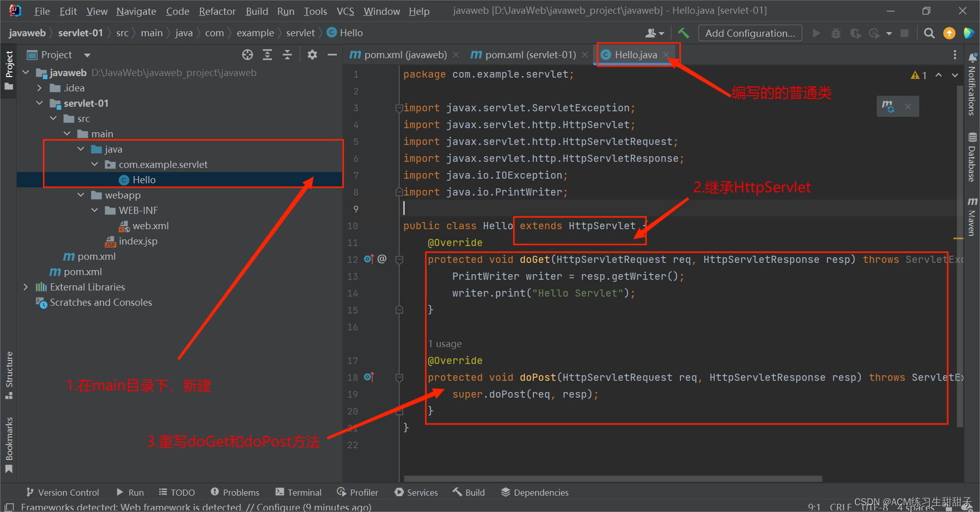
Task: Expand External Libraries node
Action: 26,287
